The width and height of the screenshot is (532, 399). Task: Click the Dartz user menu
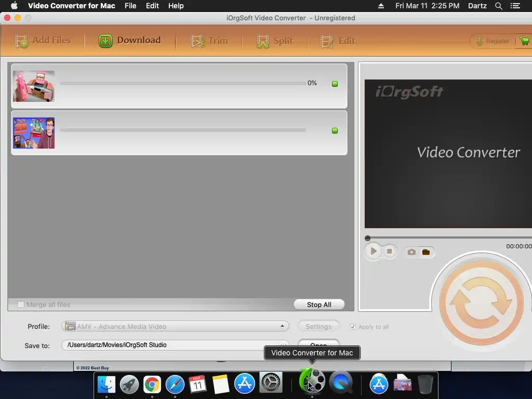(477, 6)
